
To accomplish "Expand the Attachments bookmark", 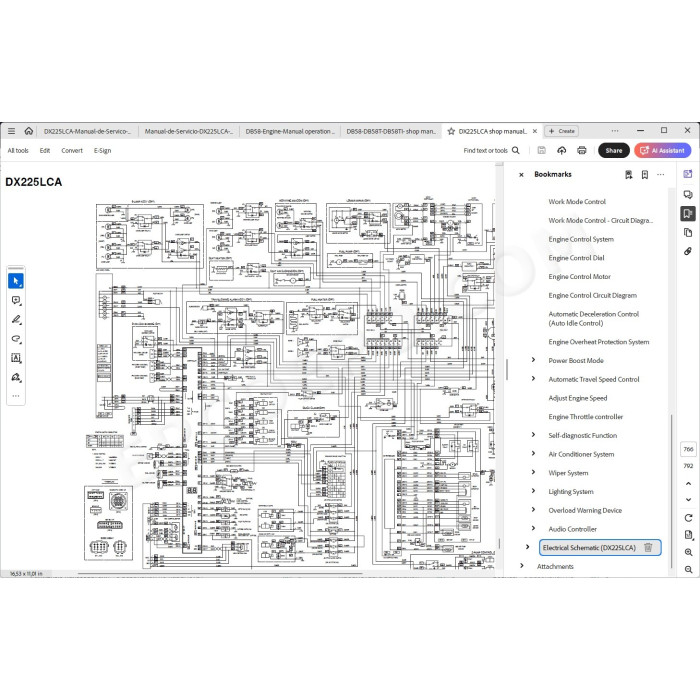I will [522, 566].
